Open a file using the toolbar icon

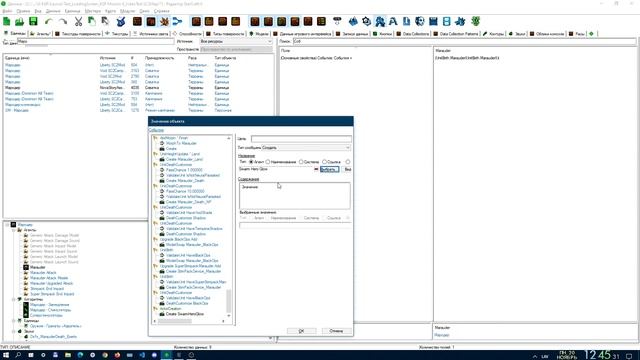click(x=20, y=22)
